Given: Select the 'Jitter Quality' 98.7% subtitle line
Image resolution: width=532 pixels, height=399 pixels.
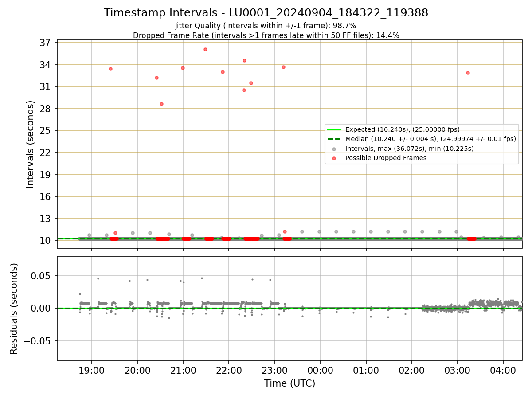Looking at the screenshot, I should (x=266, y=26).
